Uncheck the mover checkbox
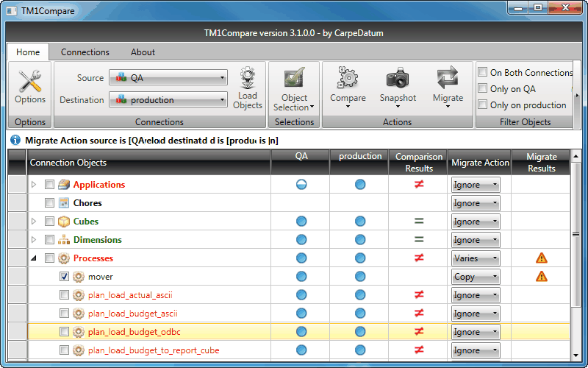 tap(64, 277)
